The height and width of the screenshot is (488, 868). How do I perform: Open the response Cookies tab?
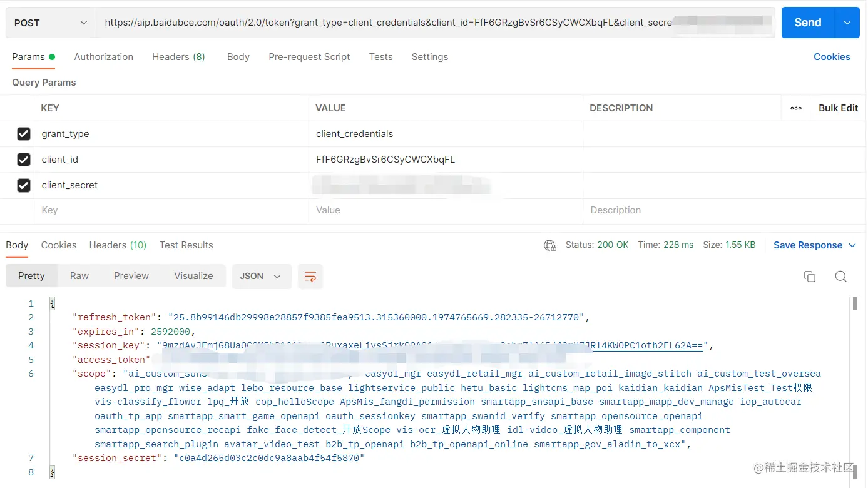click(x=59, y=245)
